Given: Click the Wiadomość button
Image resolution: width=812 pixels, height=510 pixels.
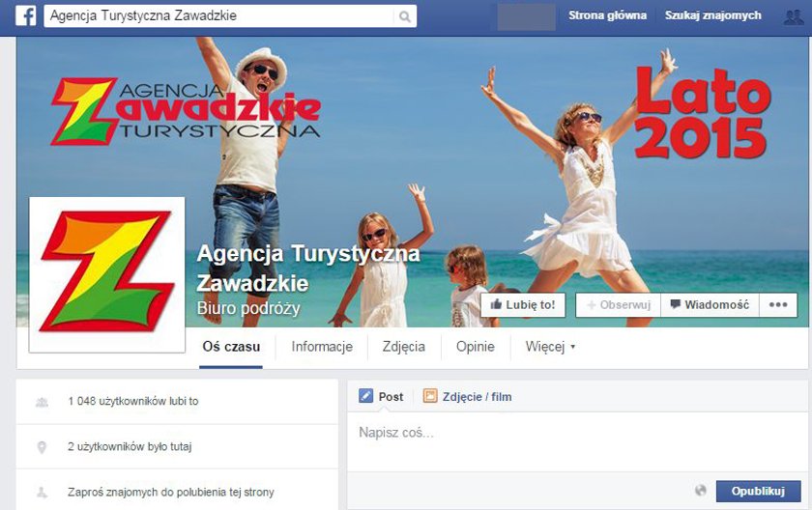Looking at the screenshot, I should pyautogui.click(x=710, y=304).
